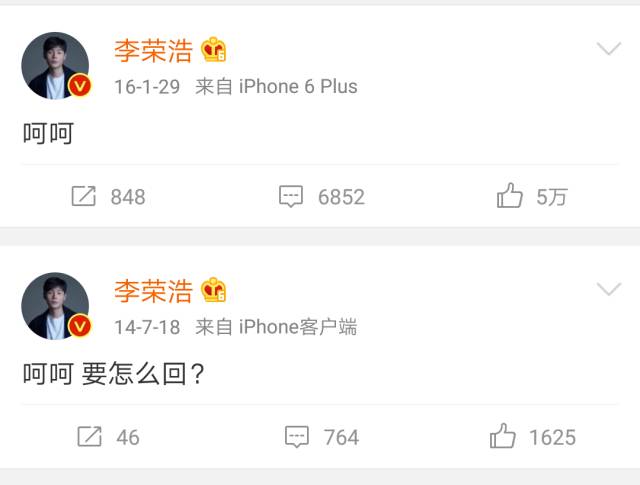Open the post text 呵呵 要怎么回？
The width and height of the screenshot is (640, 485).
(x=114, y=373)
